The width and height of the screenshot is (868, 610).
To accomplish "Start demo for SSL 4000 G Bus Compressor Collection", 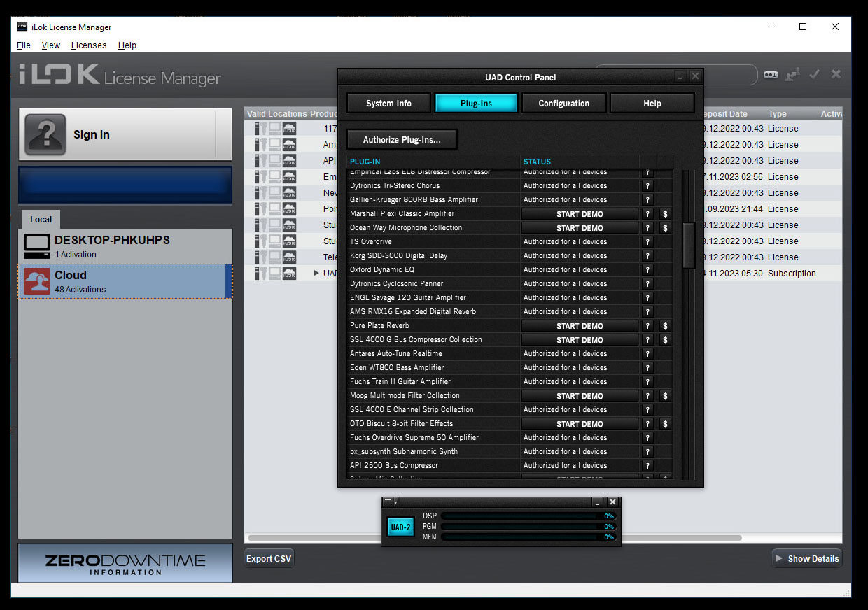I will coord(580,340).
